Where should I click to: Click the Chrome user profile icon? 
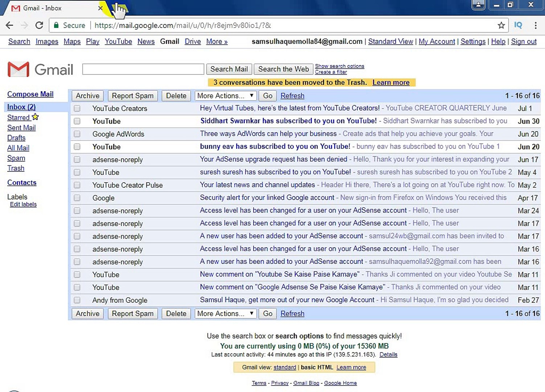coord(478,5)
